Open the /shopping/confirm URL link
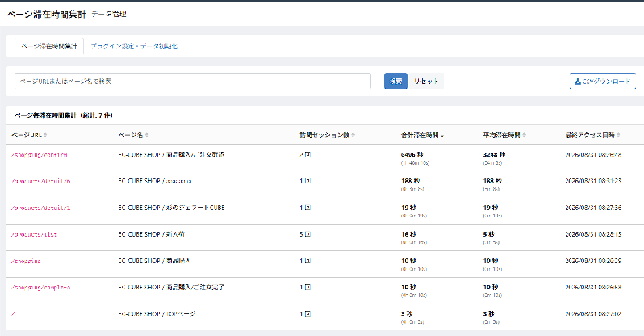Viewport: 644px width, 336px height. [40, 155]
